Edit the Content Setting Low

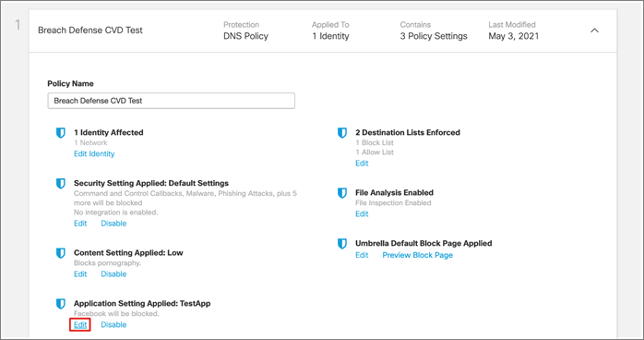(80, 273)
